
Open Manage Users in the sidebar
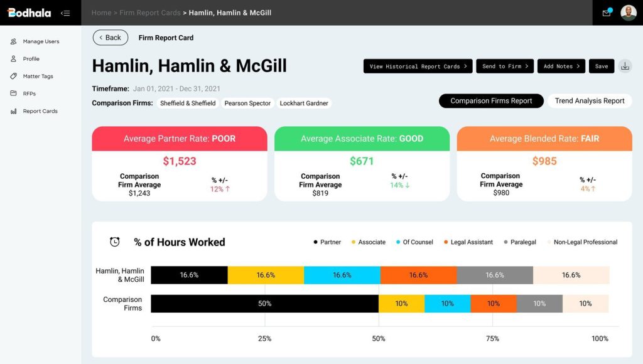click(41, 41)
